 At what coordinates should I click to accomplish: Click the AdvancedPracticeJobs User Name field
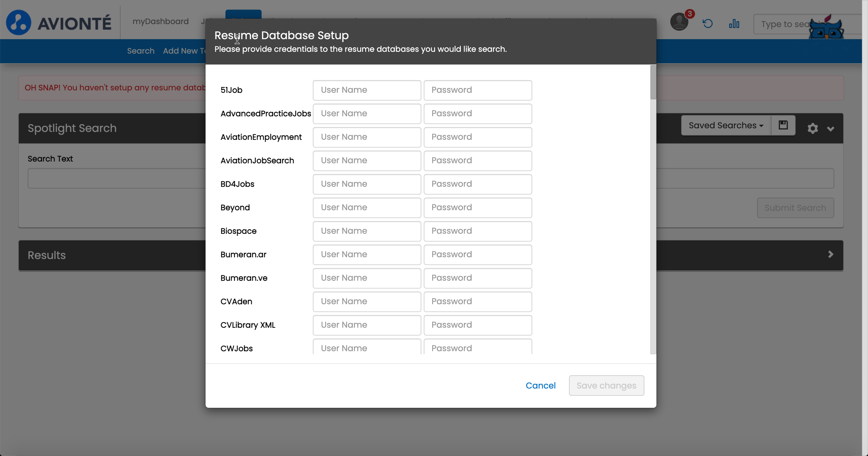[366, 114]
